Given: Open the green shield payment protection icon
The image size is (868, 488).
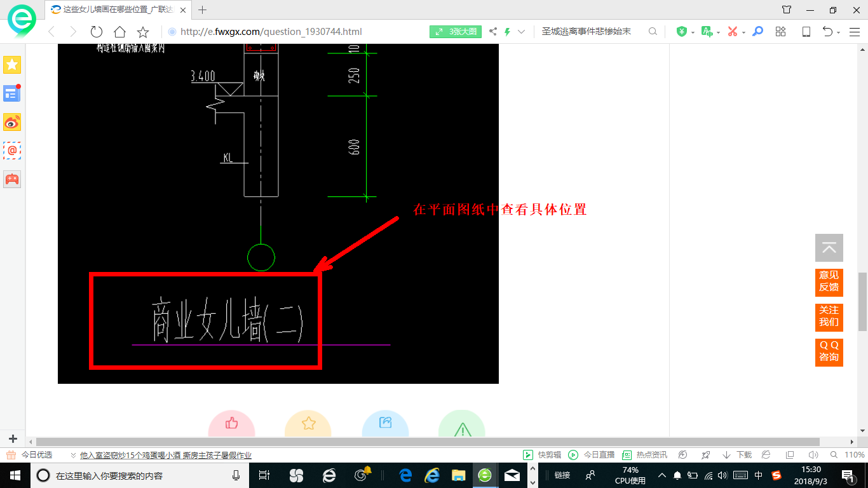Looking at the screenshot, I should (682, 32).
